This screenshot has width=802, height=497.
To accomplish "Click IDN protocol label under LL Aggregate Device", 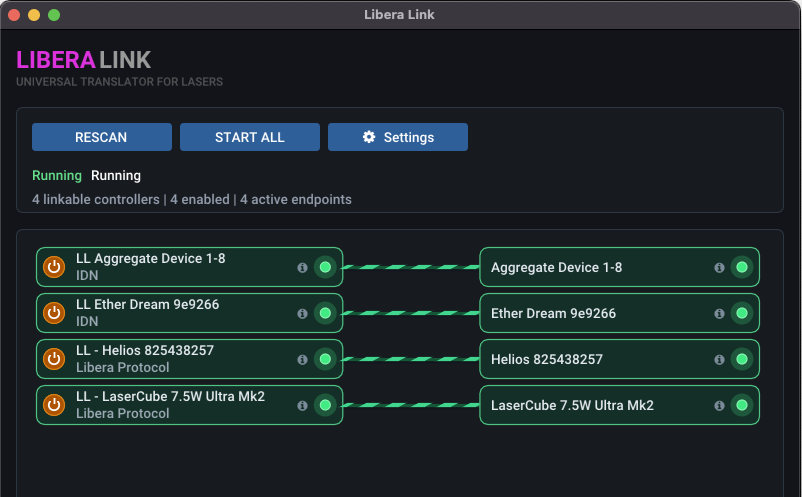I will [x=87, y=275].
